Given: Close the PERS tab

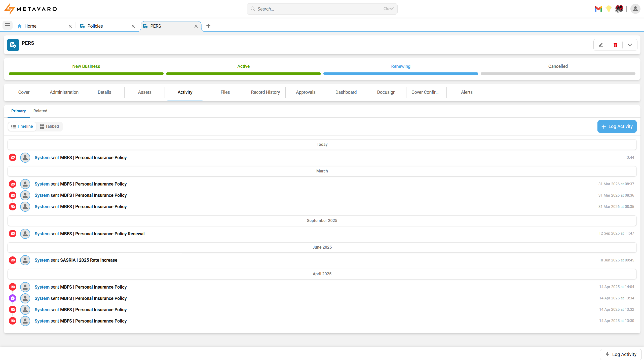Looking at the screenshot, I should (x=196, y=26).
